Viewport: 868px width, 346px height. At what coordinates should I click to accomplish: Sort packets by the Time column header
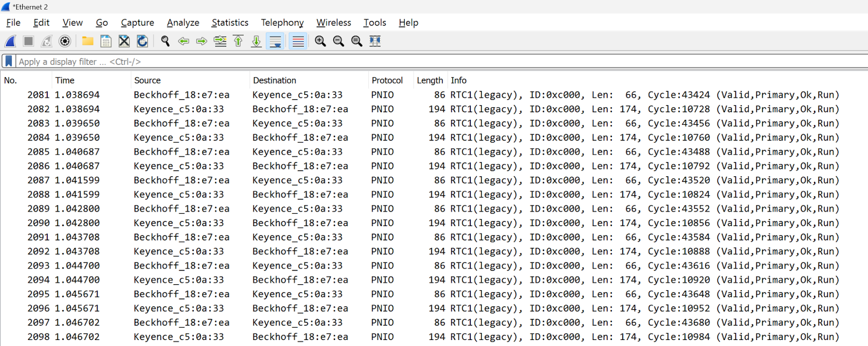point(91,80)
